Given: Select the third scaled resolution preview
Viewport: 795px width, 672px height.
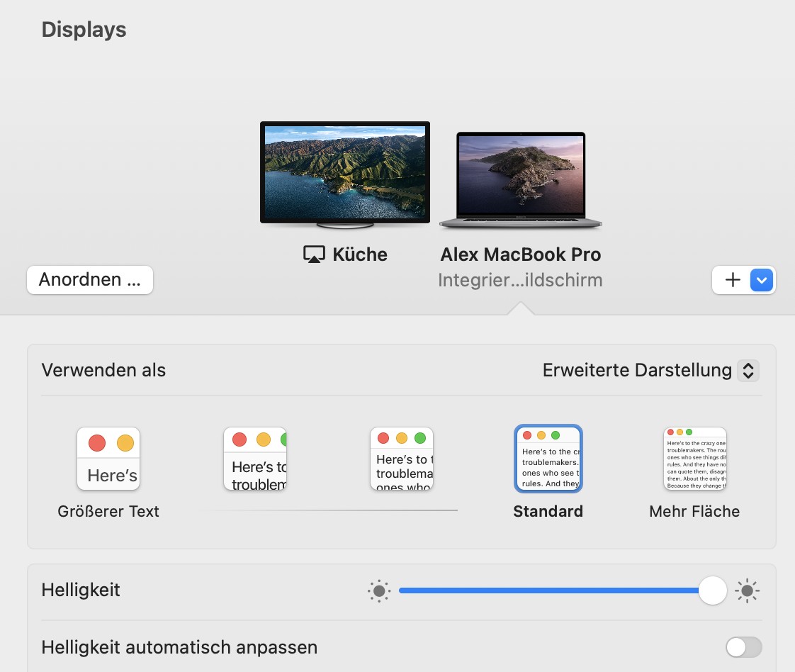Looking at the screenshot, I should click(x=402, y=459).
